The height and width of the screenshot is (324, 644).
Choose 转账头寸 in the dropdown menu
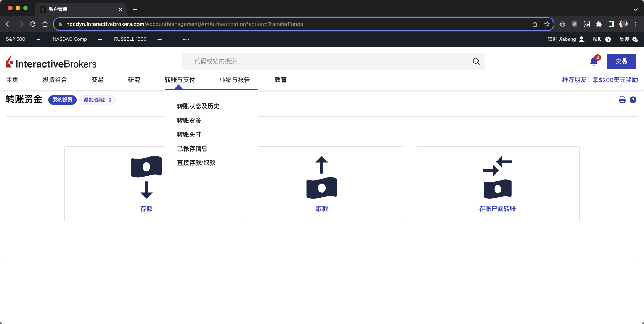point(189,135)
